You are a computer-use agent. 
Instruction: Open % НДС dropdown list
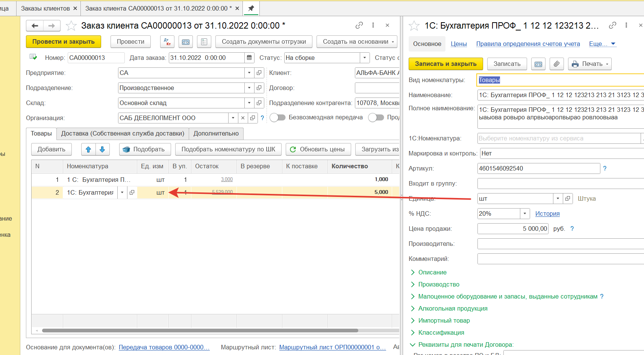click(x=525, y=213)
